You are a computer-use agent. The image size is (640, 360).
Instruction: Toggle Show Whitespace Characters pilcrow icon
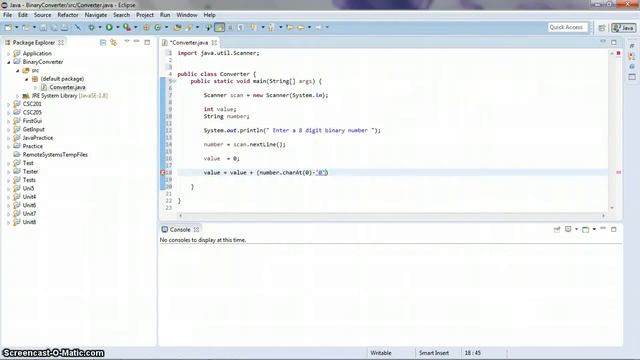[241, 27]
